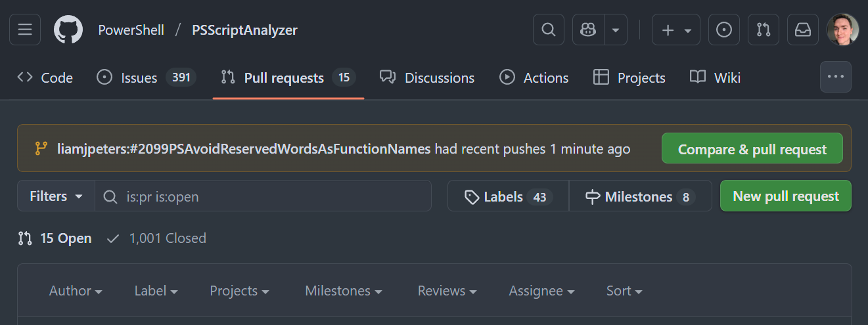The width and height of the screenshot is (868, 325).
Task: Open Labels list with 43 labels
Action: 508,196
